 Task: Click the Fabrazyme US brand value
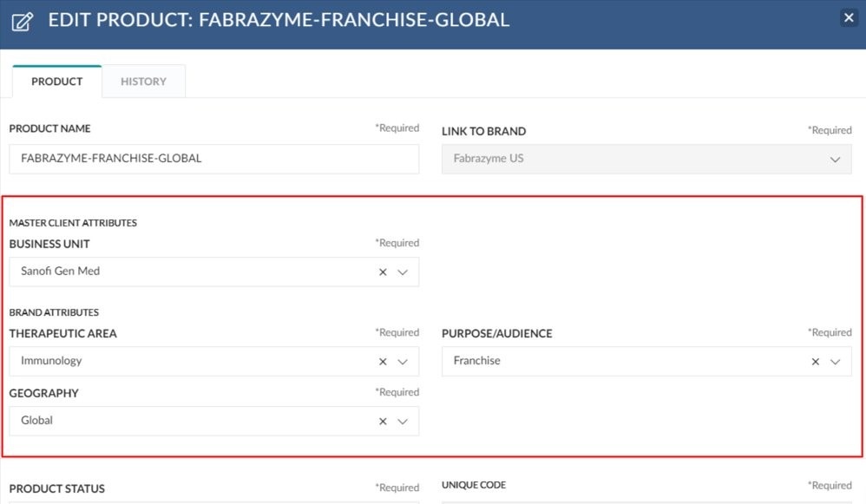coord(489,159)
